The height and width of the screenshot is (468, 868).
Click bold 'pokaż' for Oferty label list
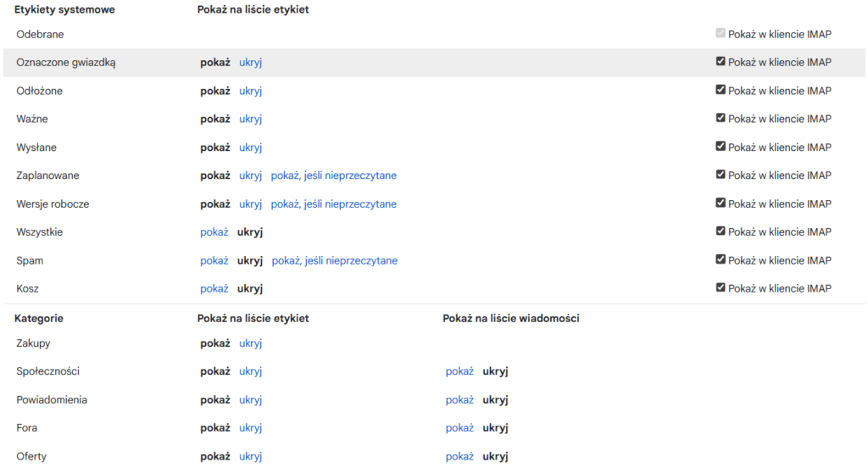tap(214, 456)
